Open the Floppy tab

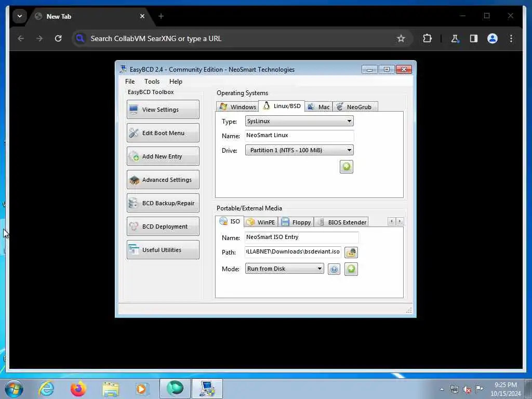pyautogui.click(x=296, y=222)
